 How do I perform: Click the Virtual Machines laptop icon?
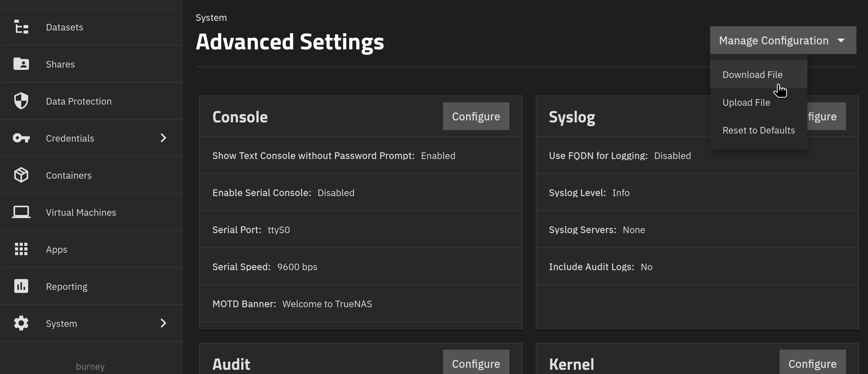point(21,212)
